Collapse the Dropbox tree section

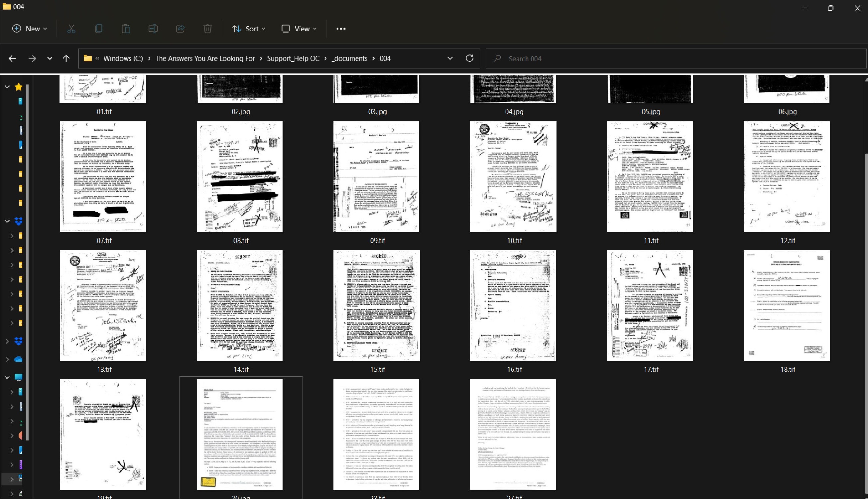(7, 221)
